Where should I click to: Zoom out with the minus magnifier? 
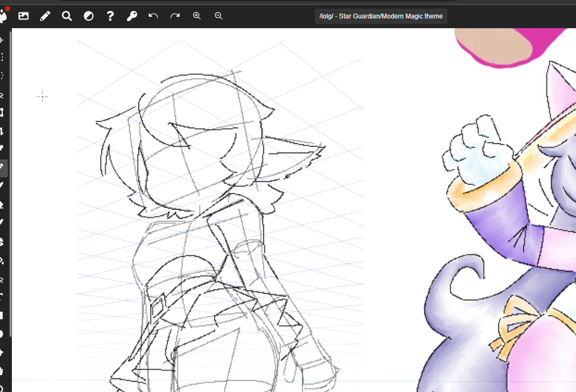point(219,15)
